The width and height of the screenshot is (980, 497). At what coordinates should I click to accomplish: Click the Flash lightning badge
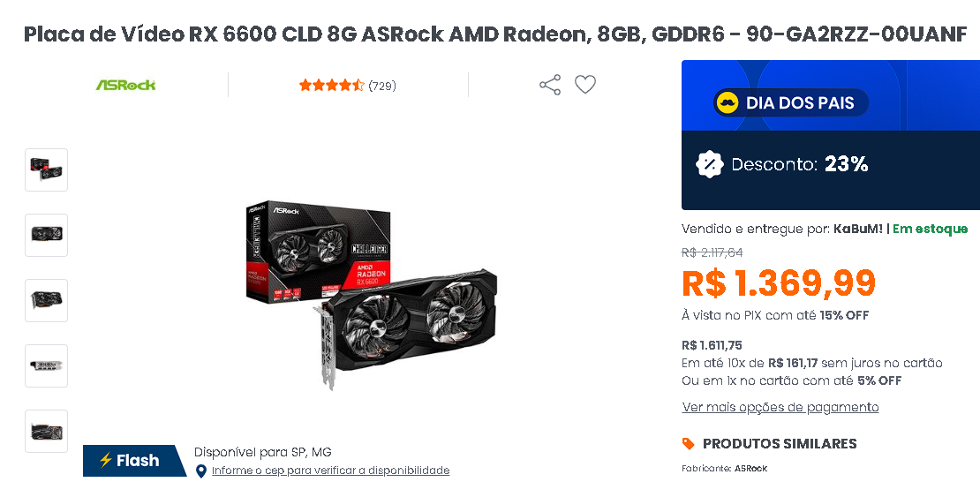pyautogui.click(x=133, y=461)
